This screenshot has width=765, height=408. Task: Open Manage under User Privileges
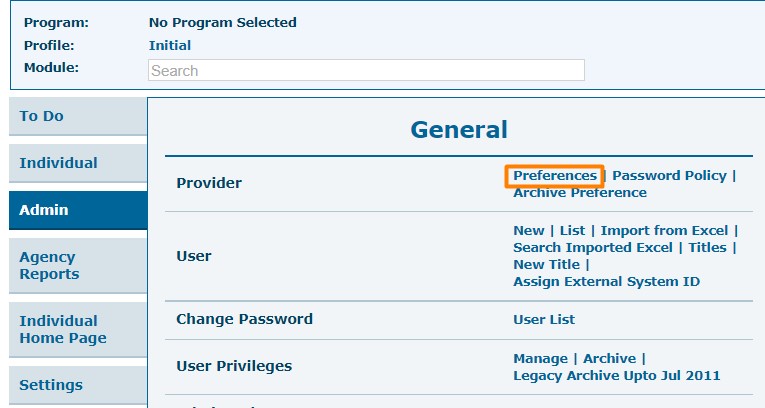pos(540,359)
